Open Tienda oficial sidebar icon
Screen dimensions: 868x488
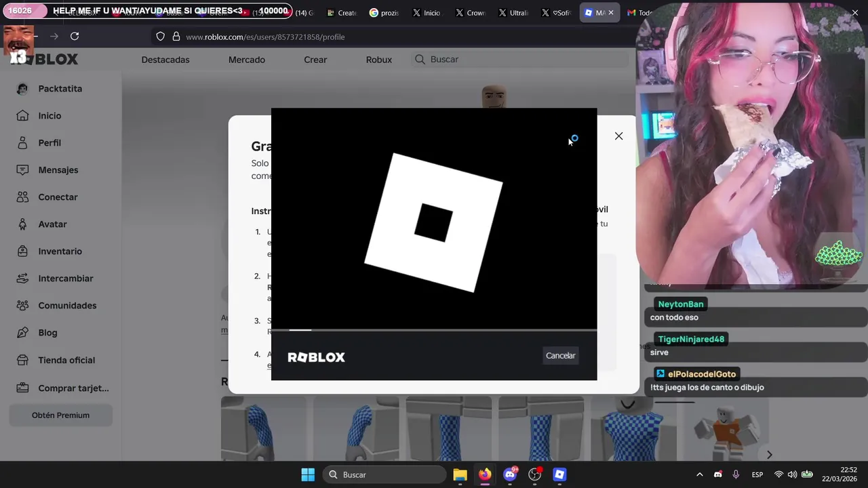pos(22,360)
